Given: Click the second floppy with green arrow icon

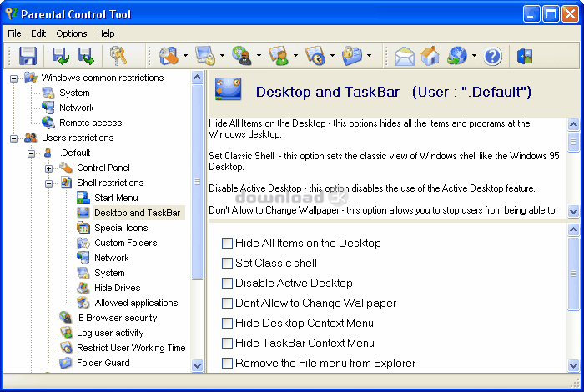Looking at the screenshot, I should 86,56.
